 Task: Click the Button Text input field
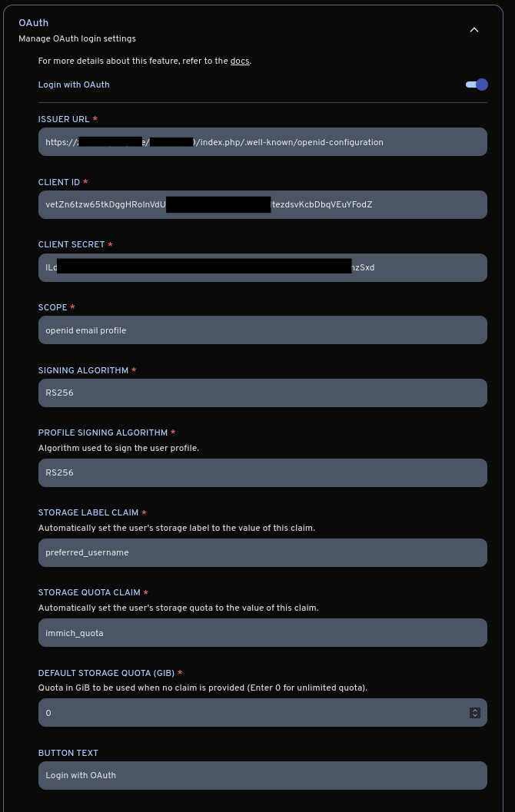coord(262,775)
